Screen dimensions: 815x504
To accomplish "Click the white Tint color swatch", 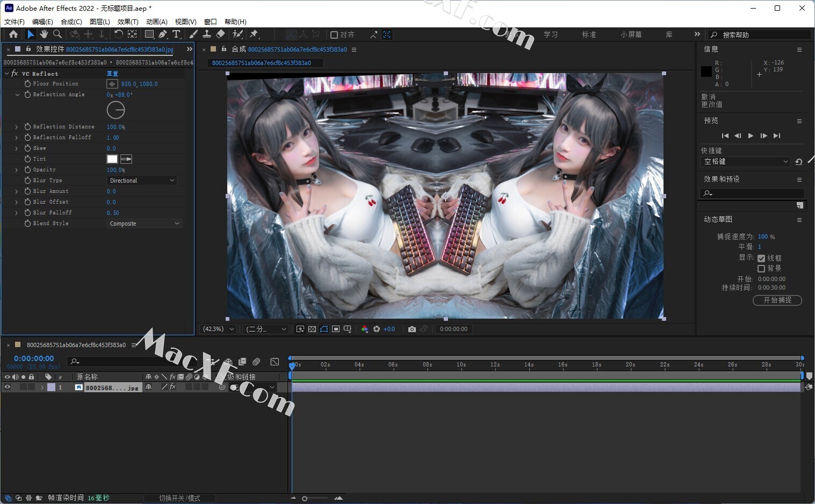I will click(112, 159).
